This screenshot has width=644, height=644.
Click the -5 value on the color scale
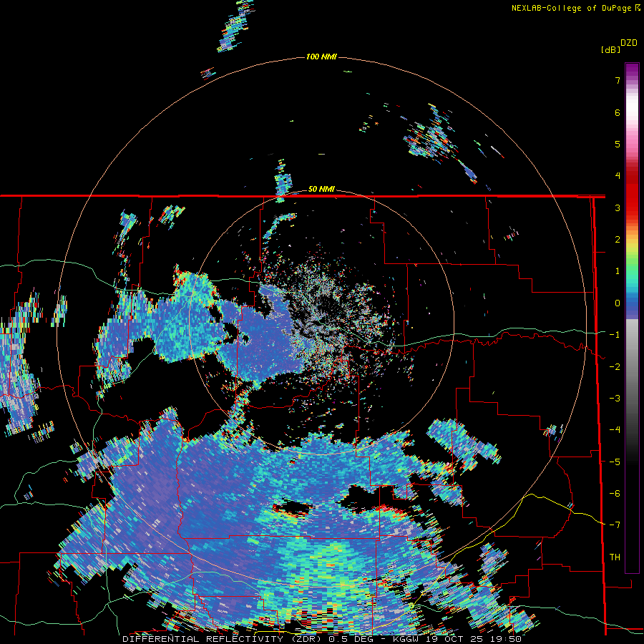point(615,462)
